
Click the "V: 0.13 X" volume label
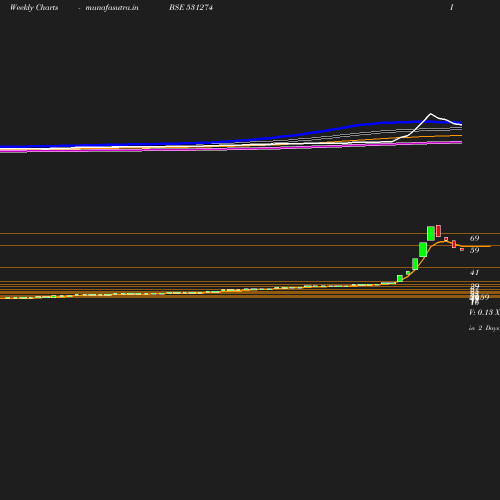[484, 312]
